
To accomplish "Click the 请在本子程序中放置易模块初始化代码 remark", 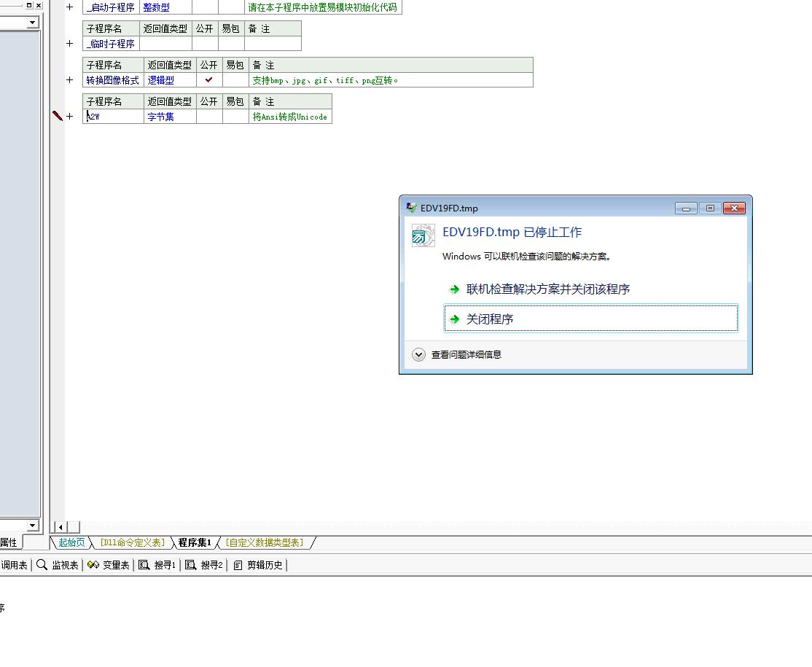I will click(322, 8).
